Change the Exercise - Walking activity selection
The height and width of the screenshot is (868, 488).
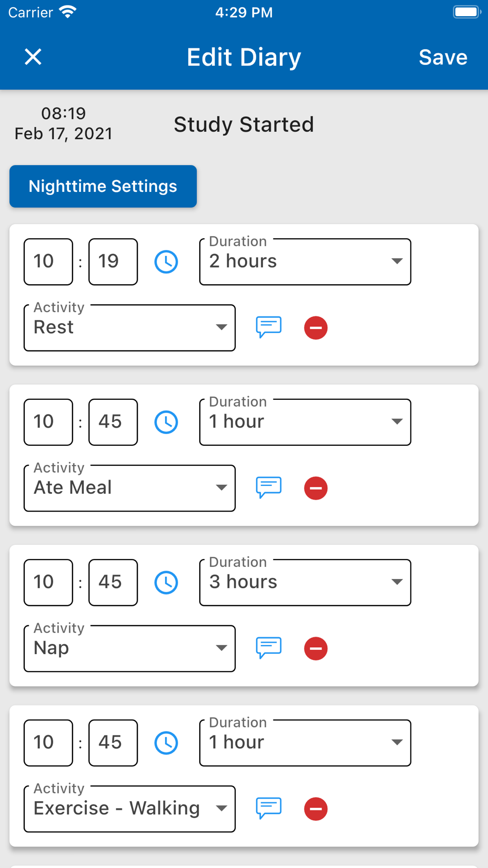pos(129,808)
